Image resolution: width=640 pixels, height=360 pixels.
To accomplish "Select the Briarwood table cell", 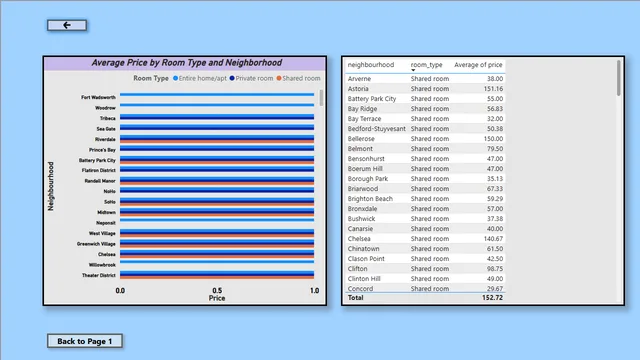I will pyautogui.click(x=363, y=189).
